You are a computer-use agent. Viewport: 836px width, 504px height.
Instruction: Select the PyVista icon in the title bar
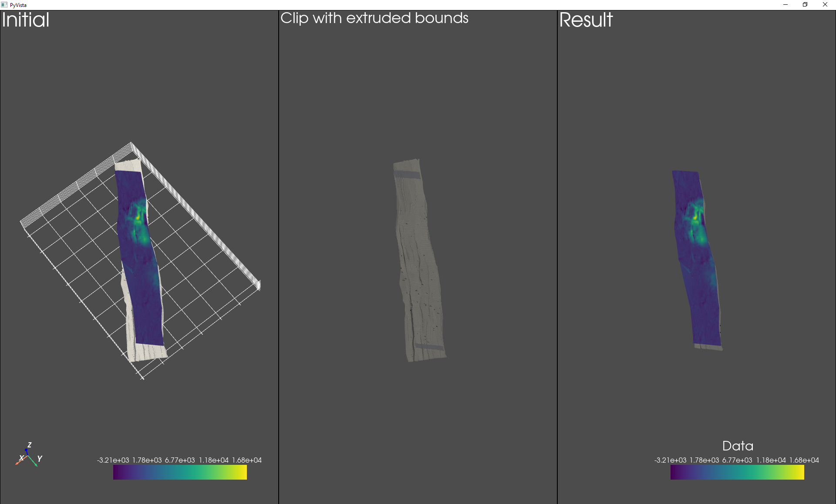click(x=4, y=5)
